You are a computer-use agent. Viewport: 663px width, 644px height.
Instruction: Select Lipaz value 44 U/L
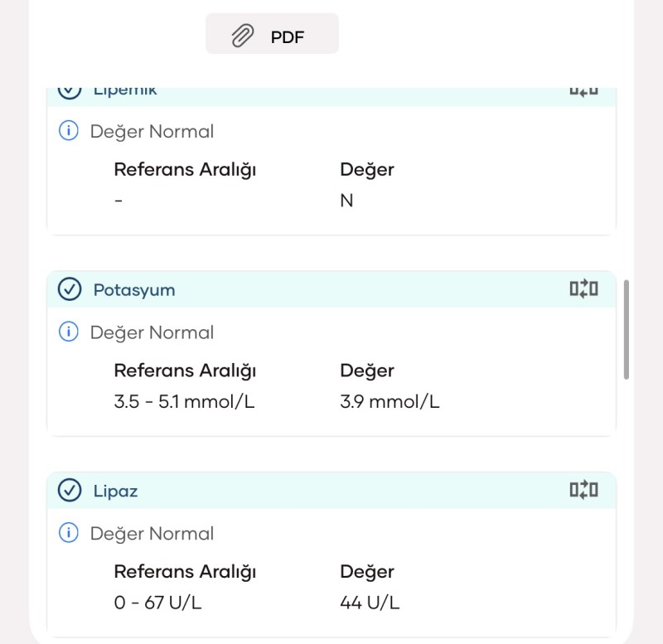pyautogui.click(x=370, y=603)
